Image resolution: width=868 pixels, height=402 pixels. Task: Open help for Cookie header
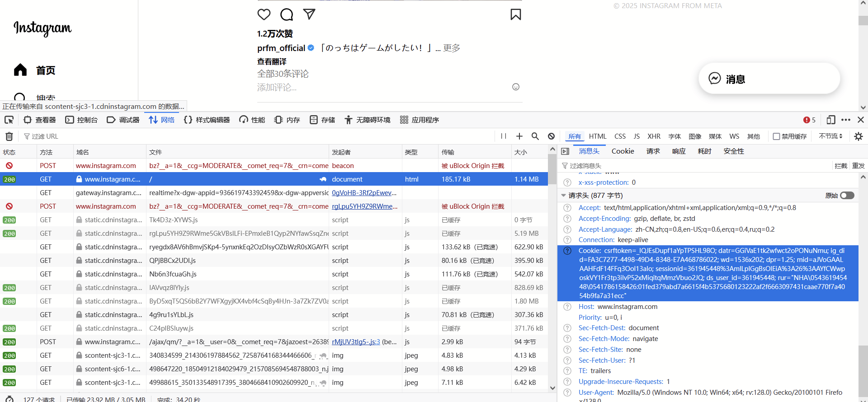567,251
